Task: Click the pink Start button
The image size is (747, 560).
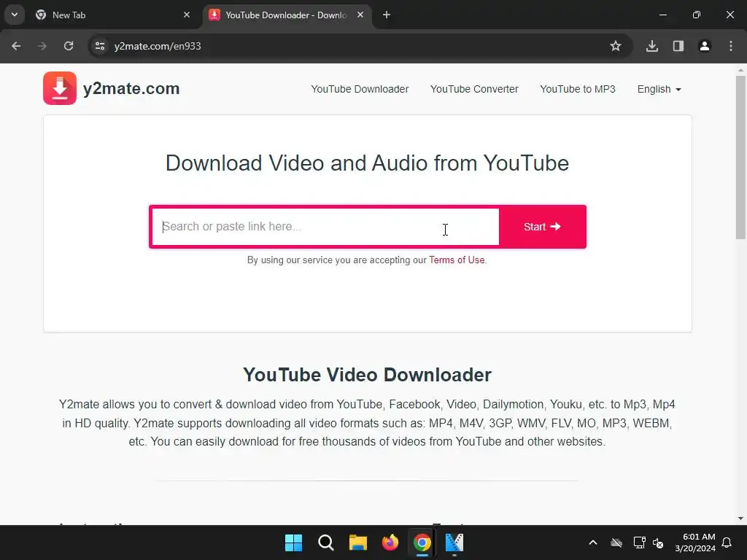Action: tap(542, 227)
